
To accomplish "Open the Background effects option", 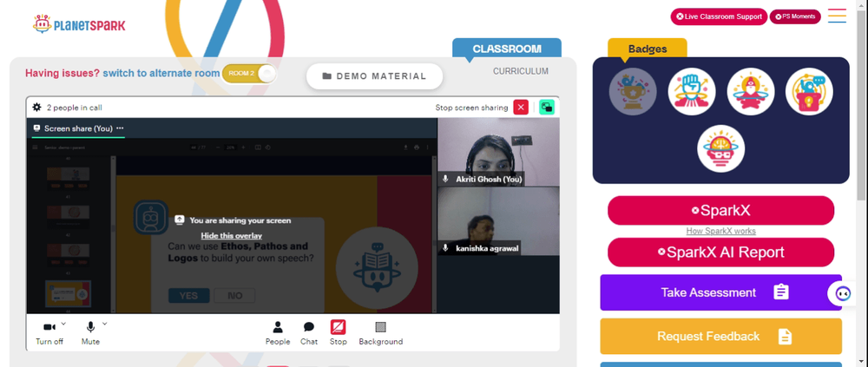I will point(381,333).
